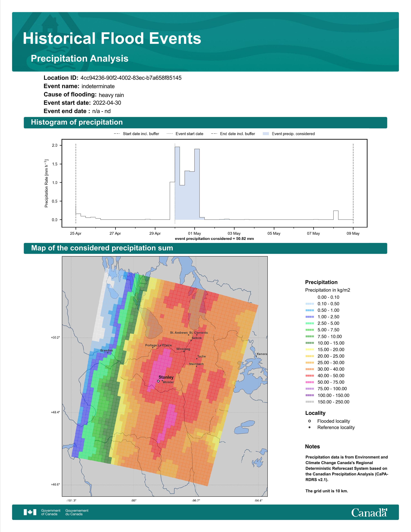This screenshot has width=411, height=532.
Task: Click the Locality legend heading
Action: tap(315, 413)
